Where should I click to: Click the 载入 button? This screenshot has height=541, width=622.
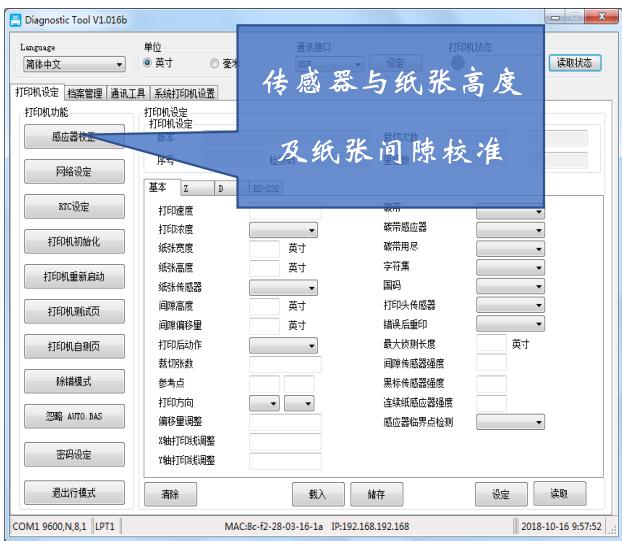(318, 494)
